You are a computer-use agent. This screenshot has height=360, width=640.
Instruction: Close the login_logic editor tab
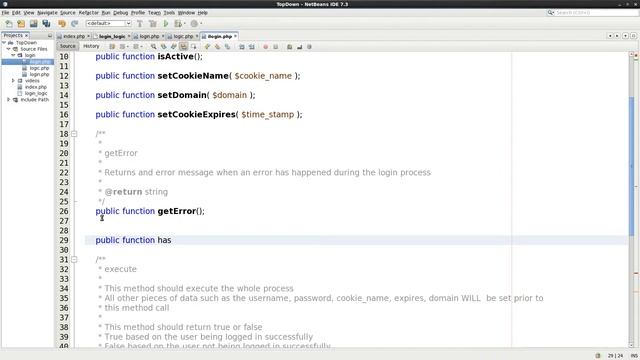click(129, 36)
